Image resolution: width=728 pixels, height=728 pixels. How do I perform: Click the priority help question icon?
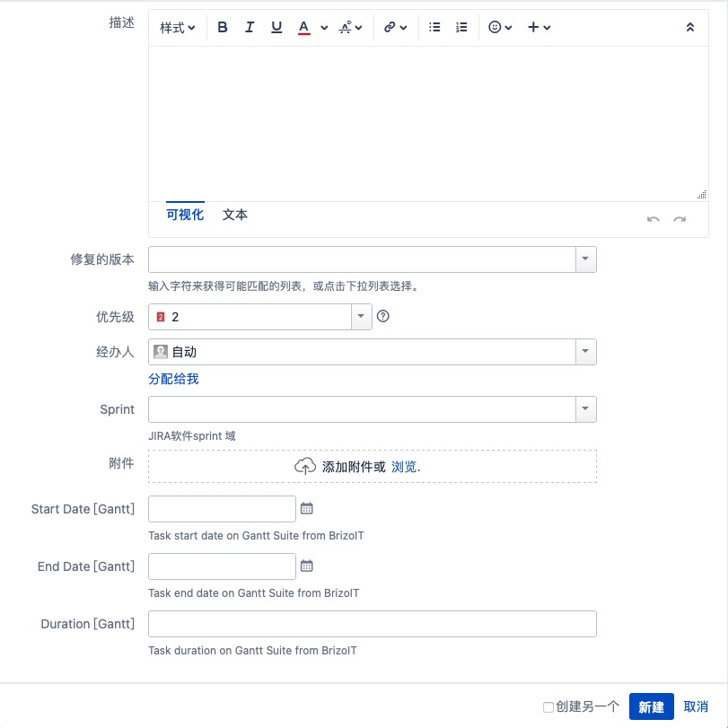tap(383, 316)
